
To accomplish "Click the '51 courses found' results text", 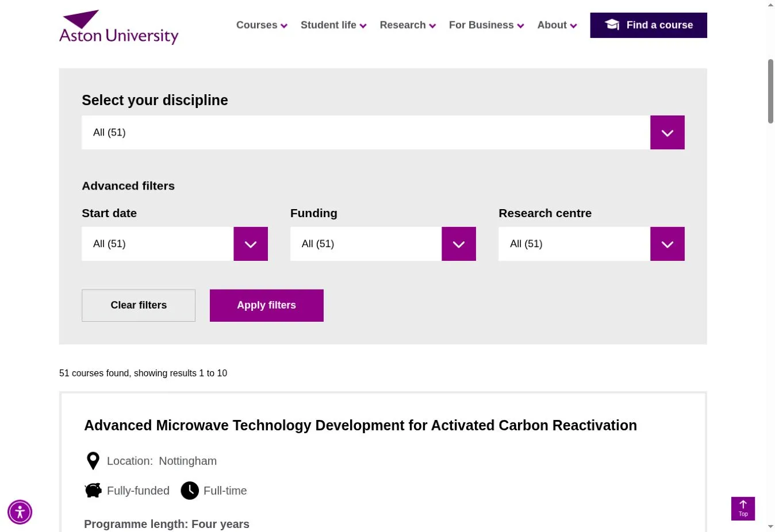I will click(143, 373).
